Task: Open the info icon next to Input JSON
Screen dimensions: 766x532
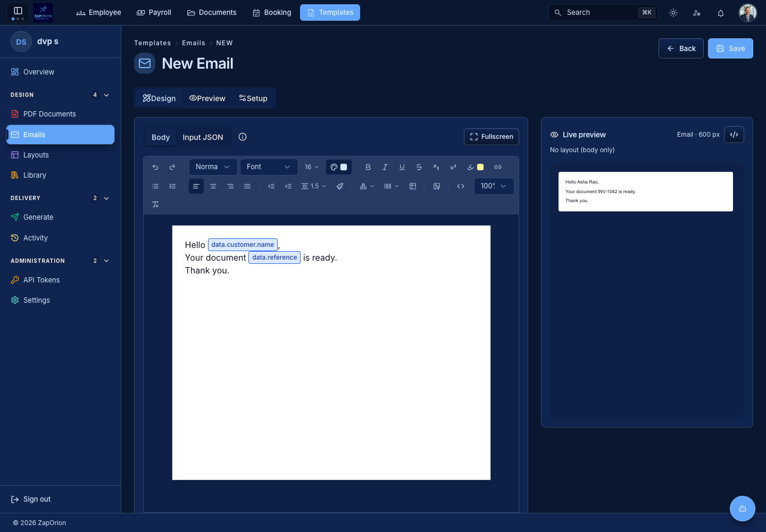Action: click(x=243, y=137)
